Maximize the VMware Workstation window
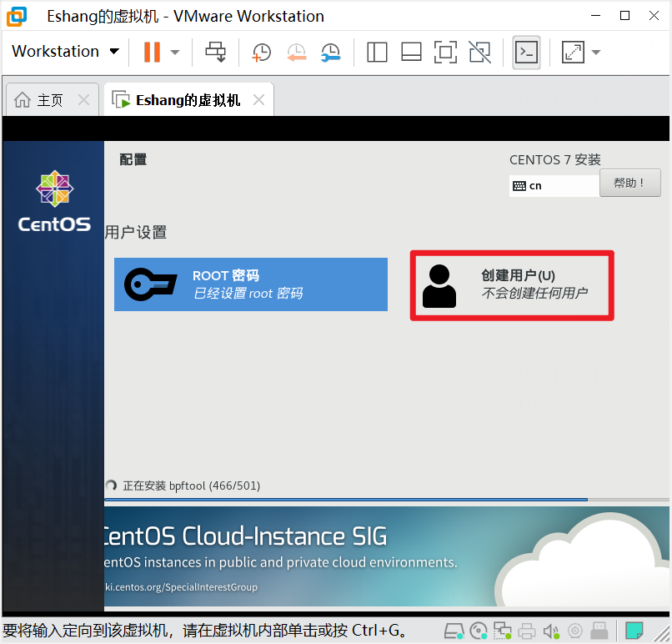 point(624,16)
